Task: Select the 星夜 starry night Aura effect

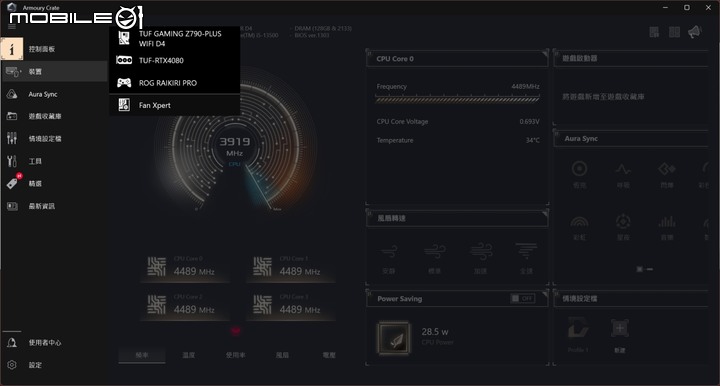Action: 623,227
